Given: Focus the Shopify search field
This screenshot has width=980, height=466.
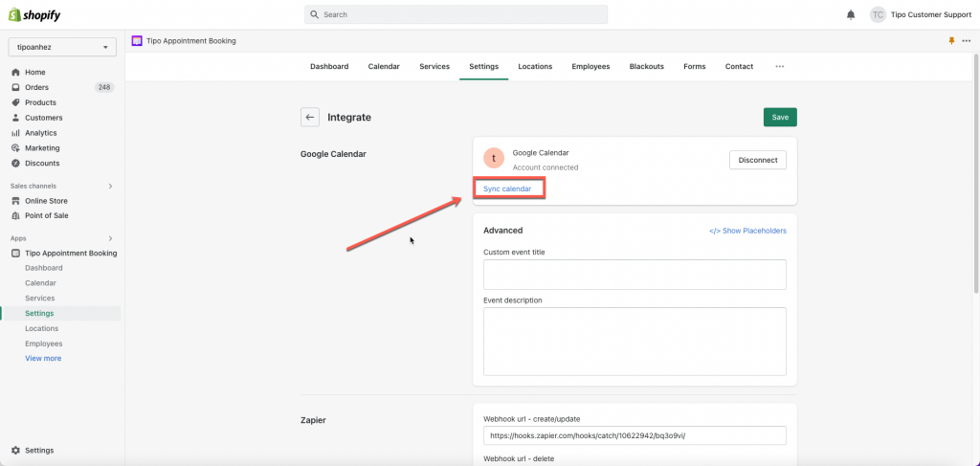Looking at the screenshot, I should (456, 14).
